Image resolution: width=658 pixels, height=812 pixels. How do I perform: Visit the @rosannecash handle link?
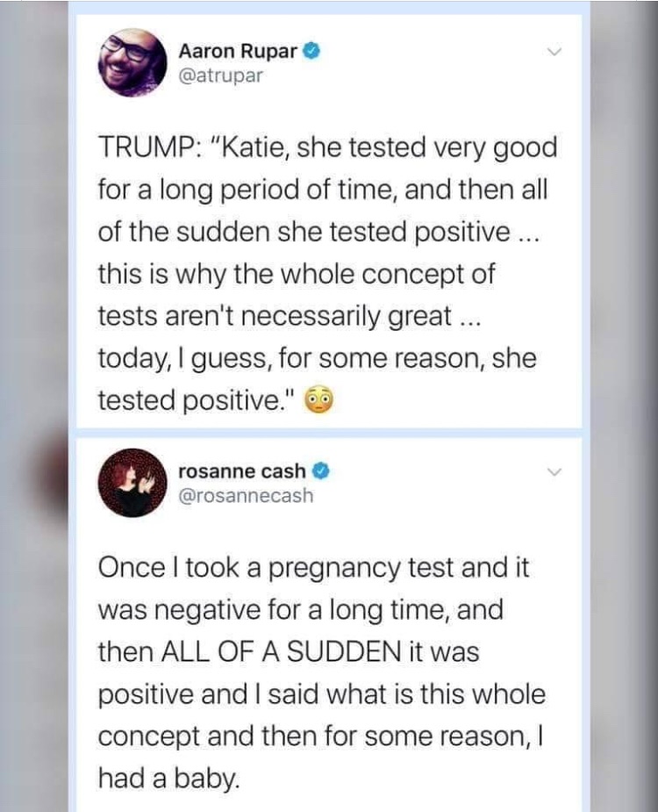point(245,496)
